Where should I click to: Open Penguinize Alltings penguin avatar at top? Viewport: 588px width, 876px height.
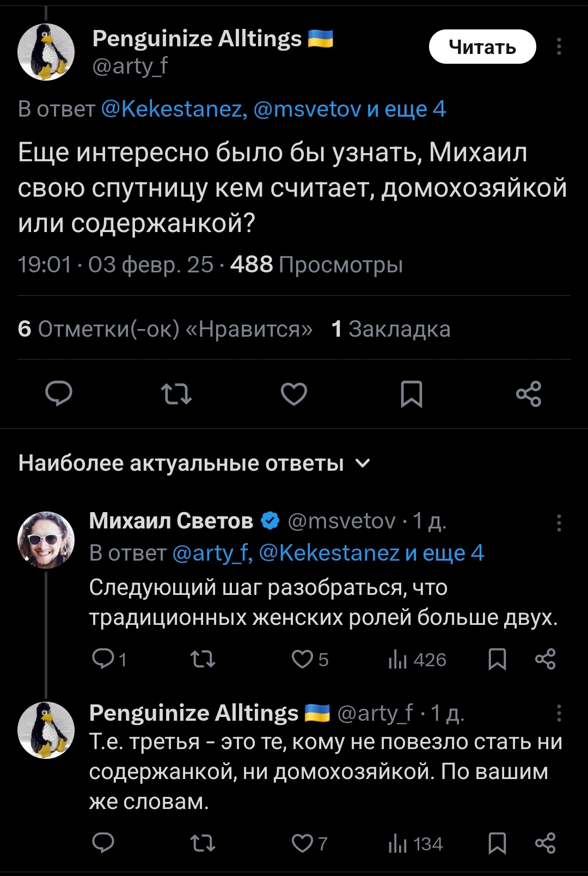46,52
